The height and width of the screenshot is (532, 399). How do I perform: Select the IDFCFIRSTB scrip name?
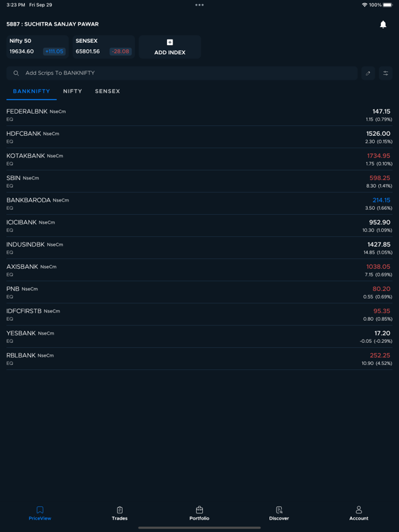[x=24, y=311]
